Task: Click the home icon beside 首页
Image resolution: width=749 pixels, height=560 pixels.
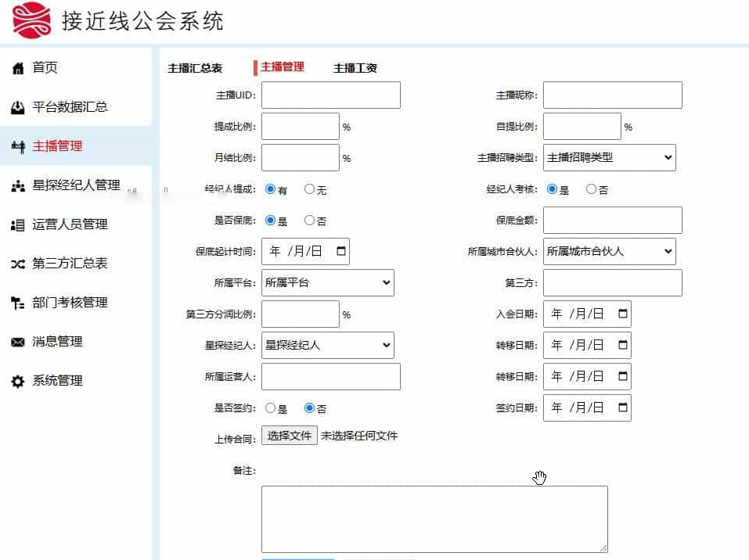Action: [x=18, y=68]
